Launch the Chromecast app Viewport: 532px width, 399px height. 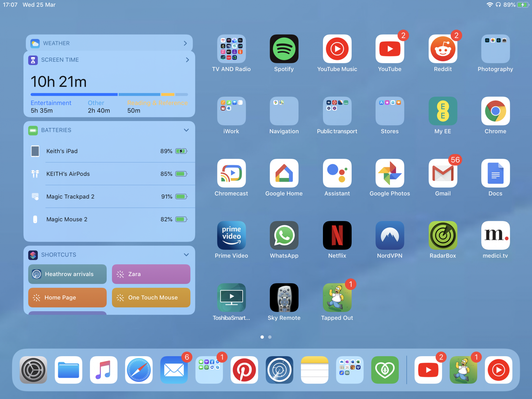pos(231,173)
